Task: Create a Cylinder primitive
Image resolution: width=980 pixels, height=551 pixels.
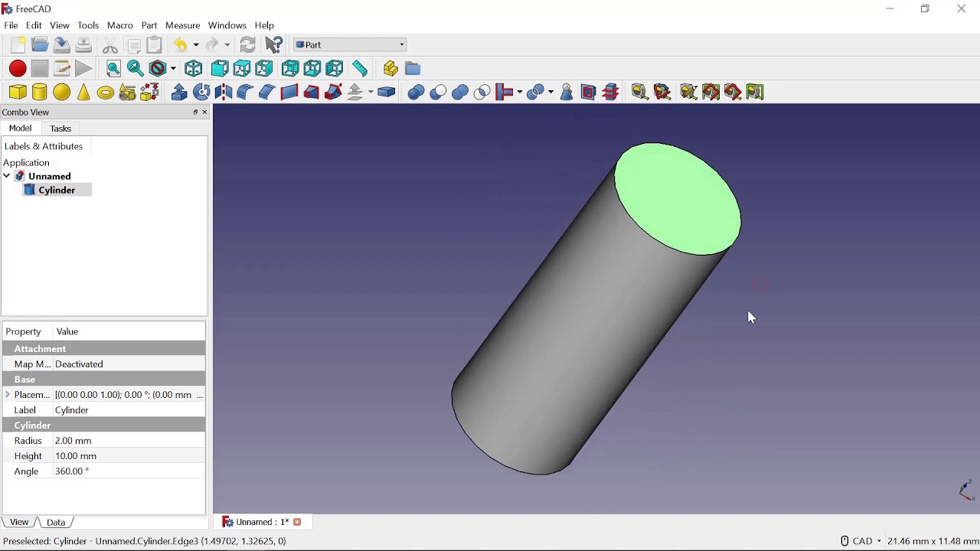Action: pyautogui.click(x=40, y=93)
